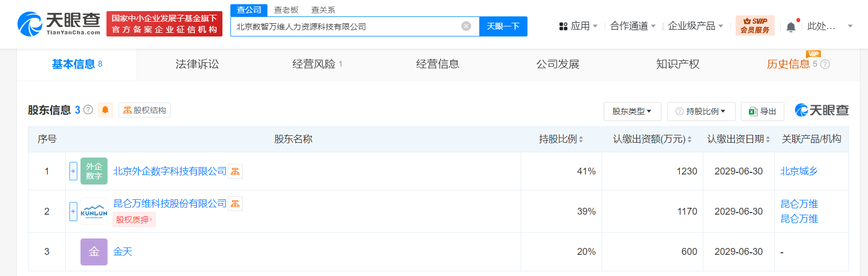Open SVIP 会员服务 badge
This screenshot has width=868, height=276.
pyautogui.click(x=755, y=25)
